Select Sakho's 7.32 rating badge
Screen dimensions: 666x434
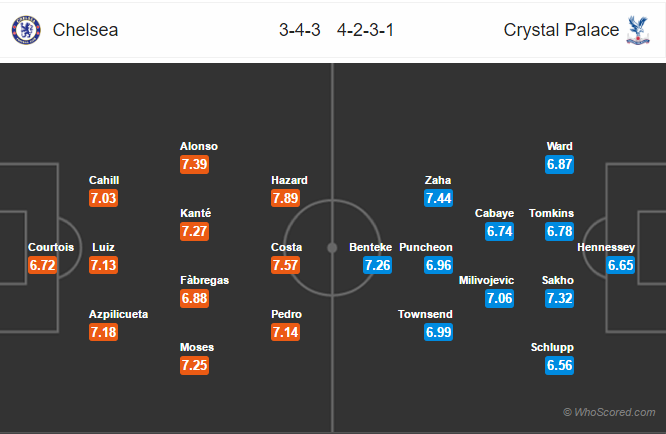[559, 298]
